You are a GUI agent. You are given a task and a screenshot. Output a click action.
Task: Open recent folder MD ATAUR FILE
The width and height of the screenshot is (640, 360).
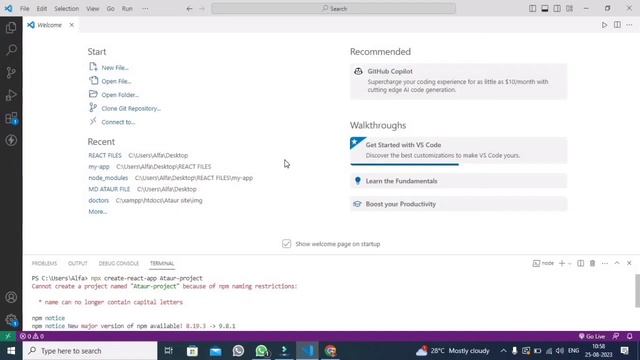click(109, 189)
